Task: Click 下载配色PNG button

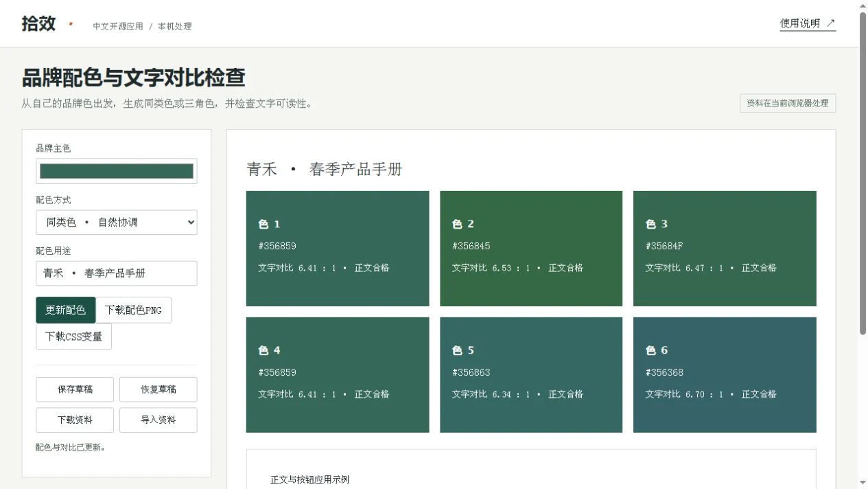Action: pos(134,310)
